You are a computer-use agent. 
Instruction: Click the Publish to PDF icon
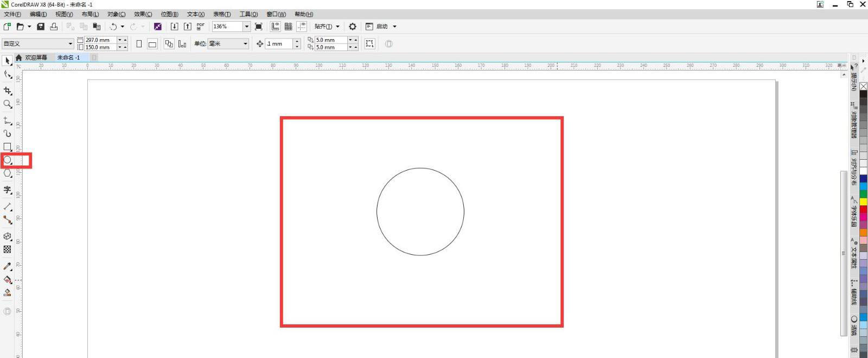[x=201, y=27]
